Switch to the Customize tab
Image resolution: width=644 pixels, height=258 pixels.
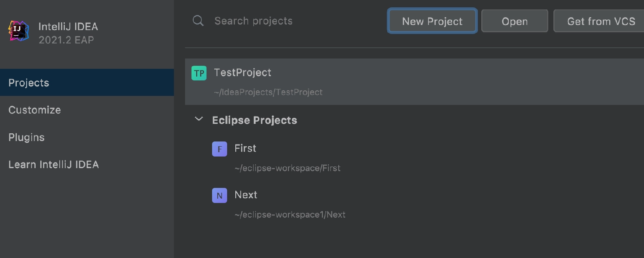point(87,110)
